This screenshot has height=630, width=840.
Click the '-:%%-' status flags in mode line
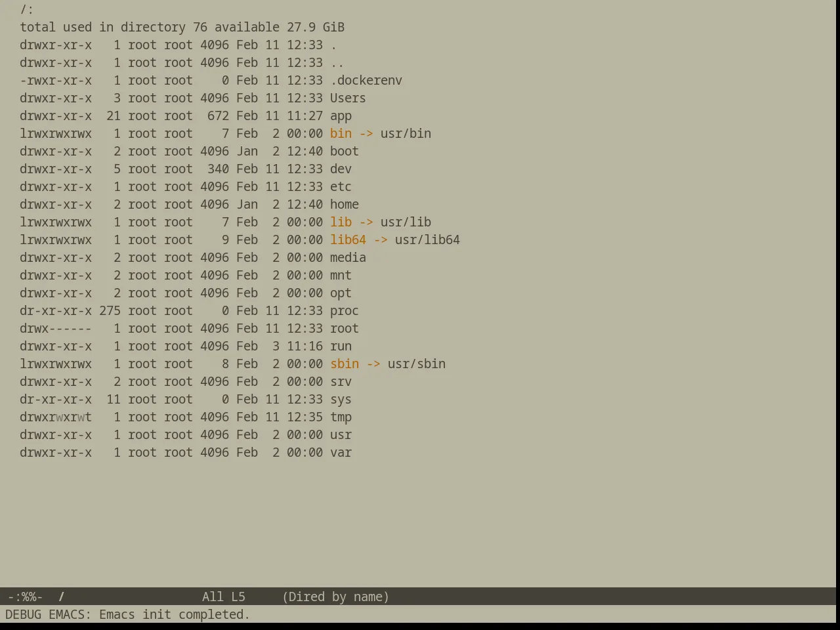25,597
